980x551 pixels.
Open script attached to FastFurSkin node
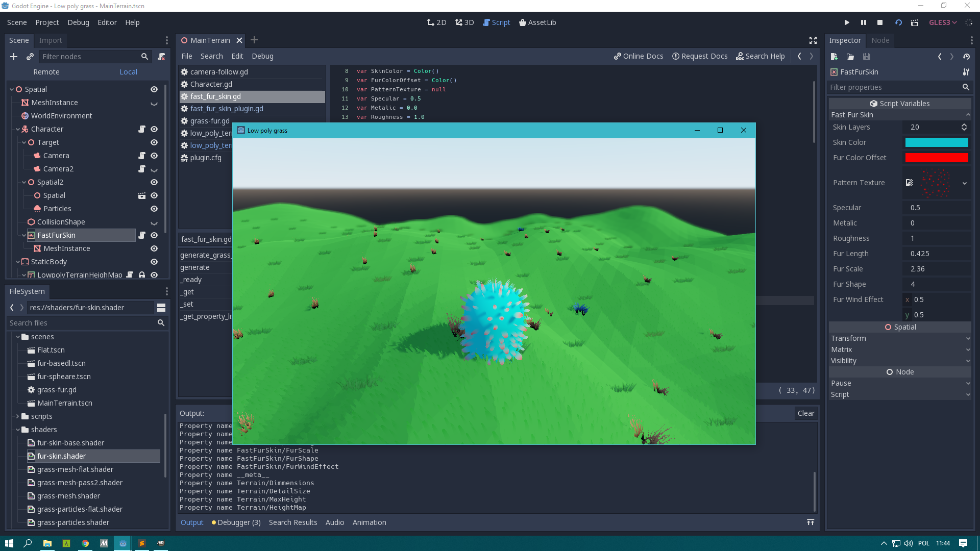pos(142,235)
